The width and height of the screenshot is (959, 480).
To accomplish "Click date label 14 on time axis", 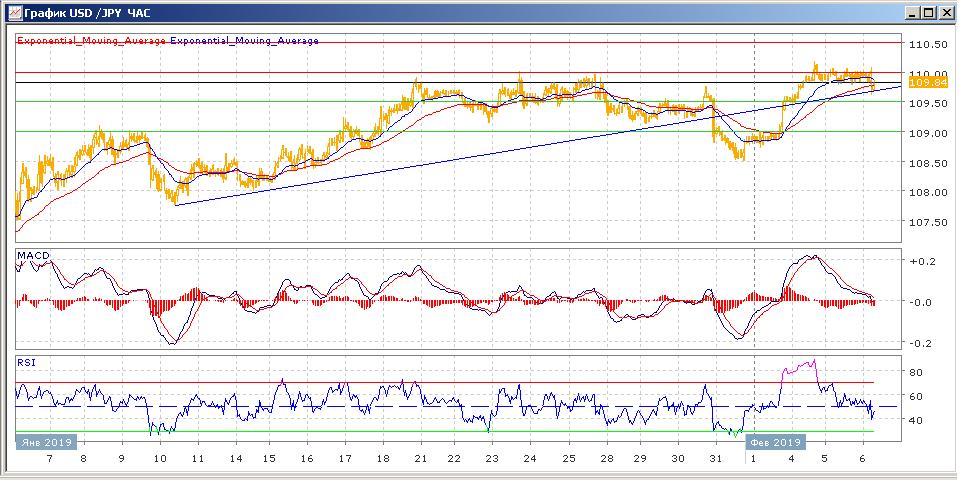I will [x=237, y=459].
